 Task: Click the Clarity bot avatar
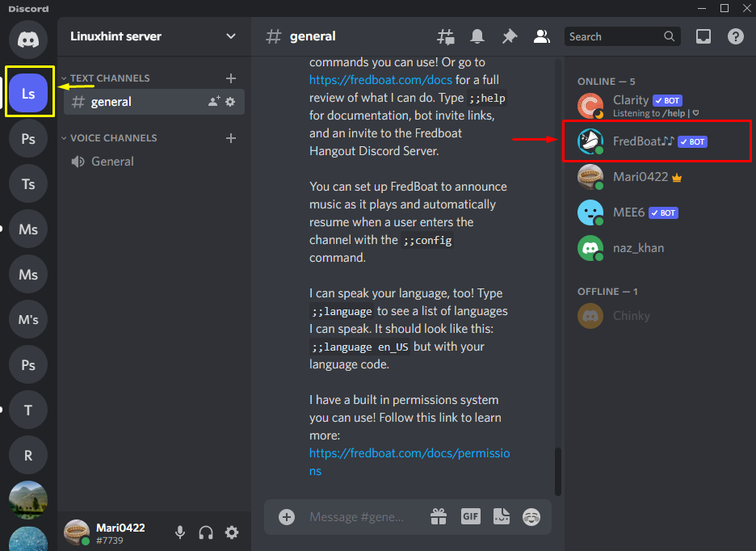[x=590, y=106]
